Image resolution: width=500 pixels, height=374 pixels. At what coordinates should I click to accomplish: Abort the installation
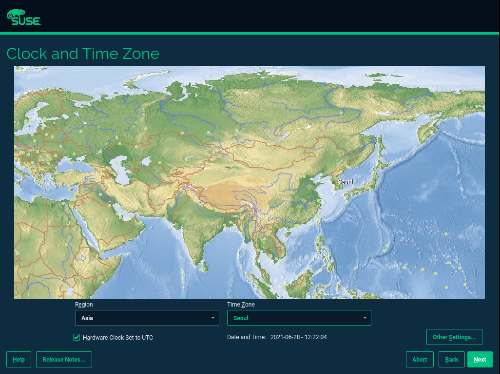pos(420,360)
